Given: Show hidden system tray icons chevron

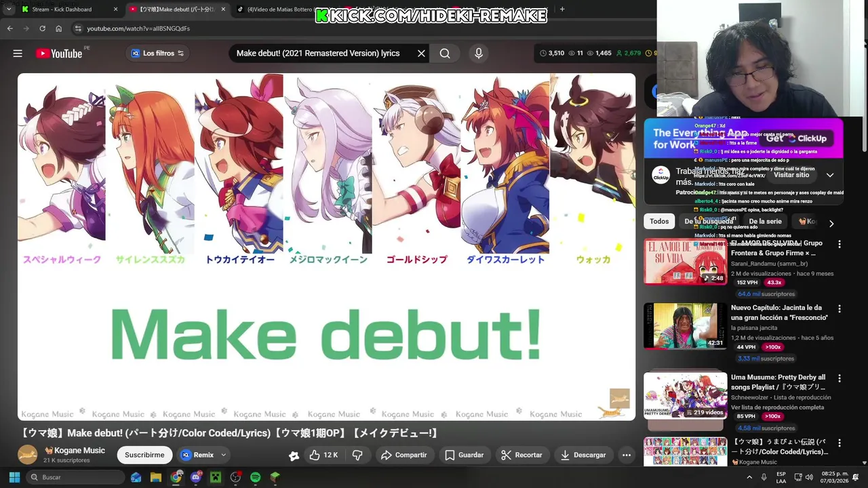Looking at the screenshot, I should point(749,477).
